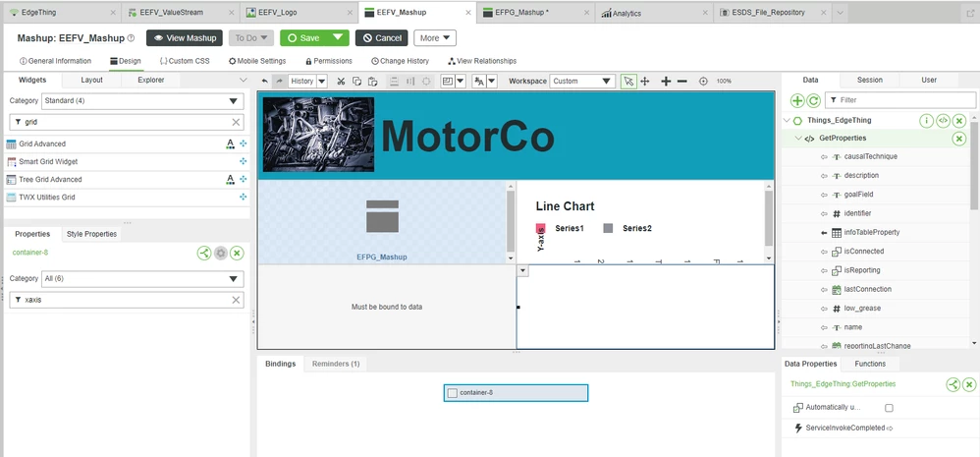Screen dimensions: 980x457
Task: Redo the last undone change
Action: click(x=280, y=82)
